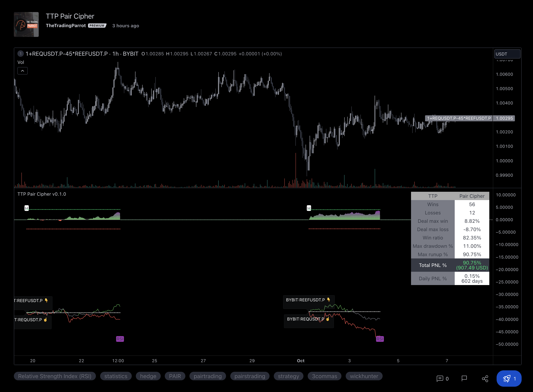Click the left purple RSI label
533x392 pixels.
point(120,339)
